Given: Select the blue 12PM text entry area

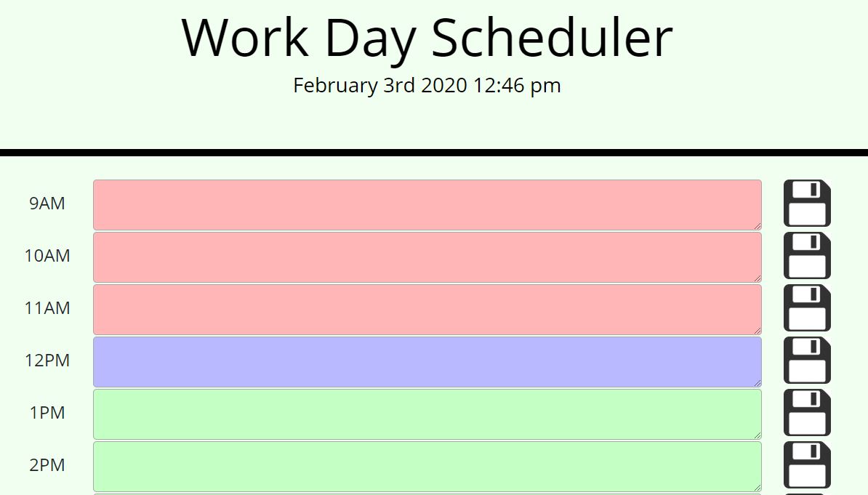Looking at the screenshot, I should [x=427, y=361].
